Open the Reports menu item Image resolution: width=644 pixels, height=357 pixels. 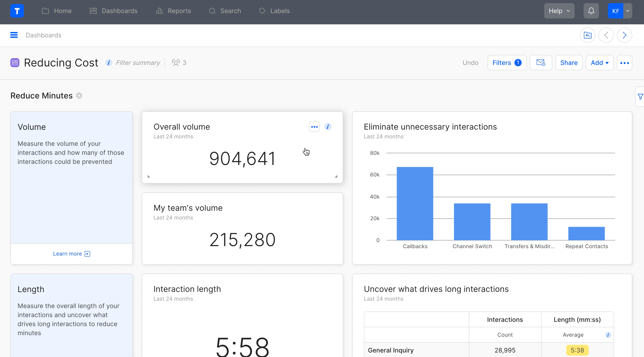[x=174, y=11]
